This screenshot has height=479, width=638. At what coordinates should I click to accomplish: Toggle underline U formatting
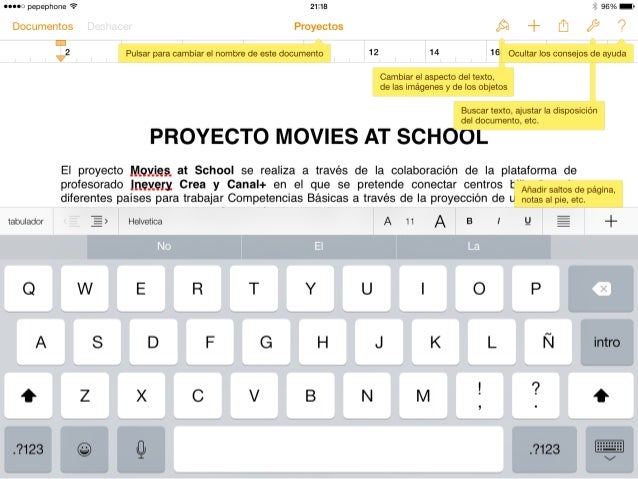(x=528, y=221)
